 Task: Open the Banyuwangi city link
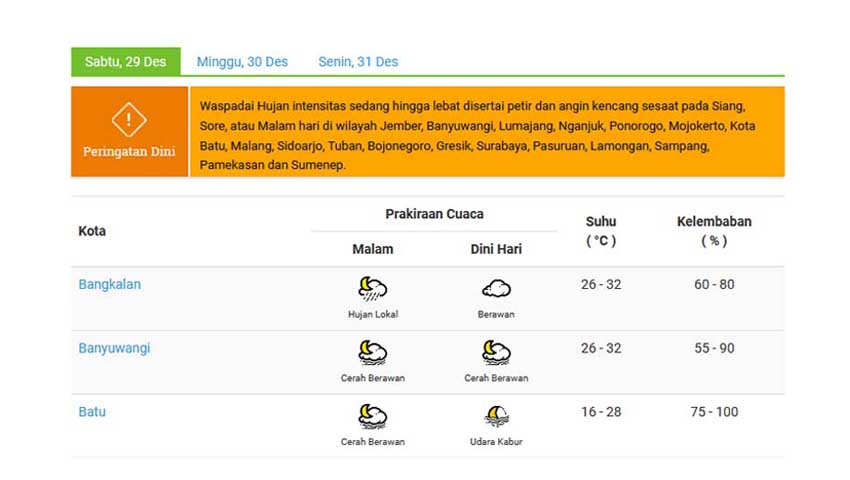(x=114, y=348)
